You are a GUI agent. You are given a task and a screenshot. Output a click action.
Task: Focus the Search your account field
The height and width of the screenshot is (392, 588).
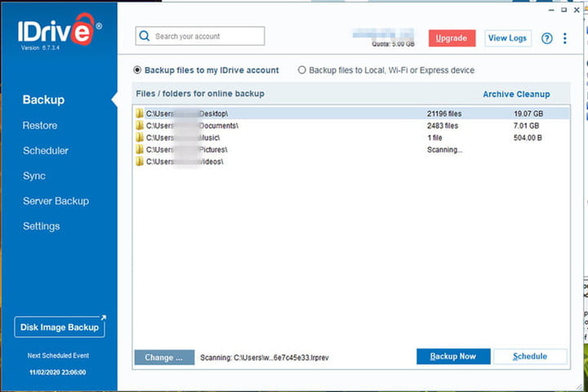tap(200, 36)
